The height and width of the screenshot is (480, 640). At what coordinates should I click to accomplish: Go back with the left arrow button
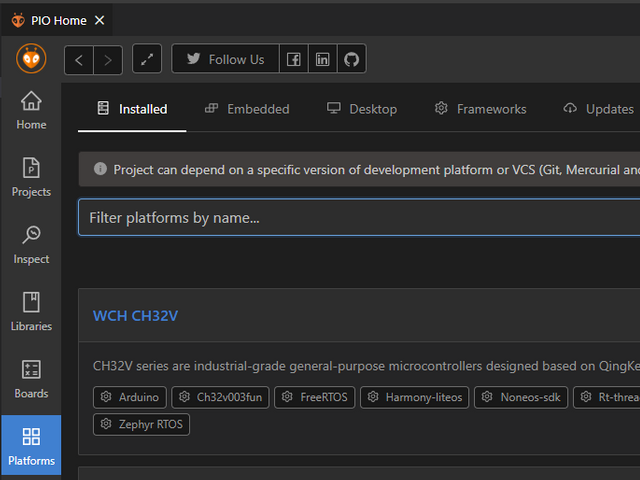(x=79, y=60)
